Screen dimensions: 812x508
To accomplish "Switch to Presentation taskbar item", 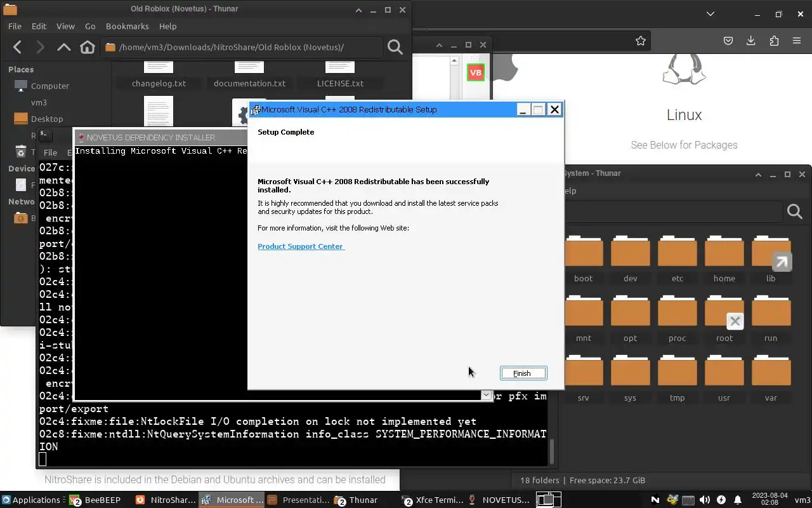I will [299, 500].
